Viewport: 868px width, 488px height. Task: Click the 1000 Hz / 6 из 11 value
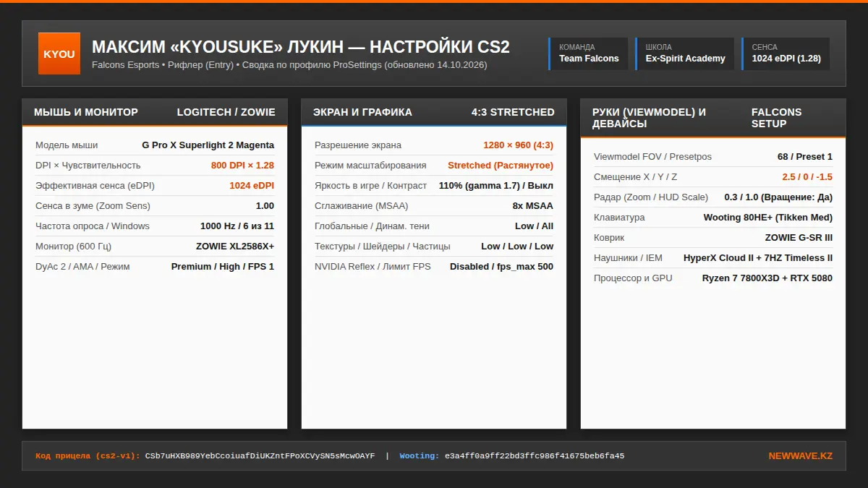click(x=237, y=226)
